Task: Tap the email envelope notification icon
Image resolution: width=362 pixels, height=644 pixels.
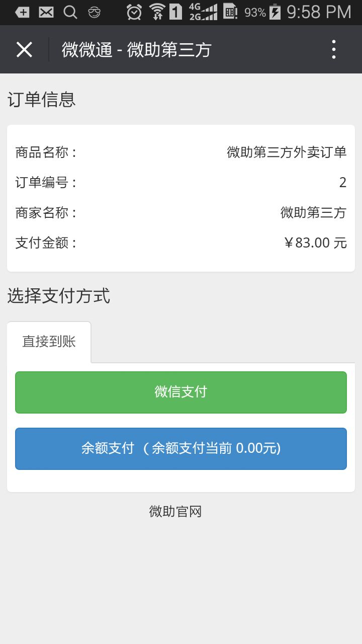Action: (x=46, y=12)
